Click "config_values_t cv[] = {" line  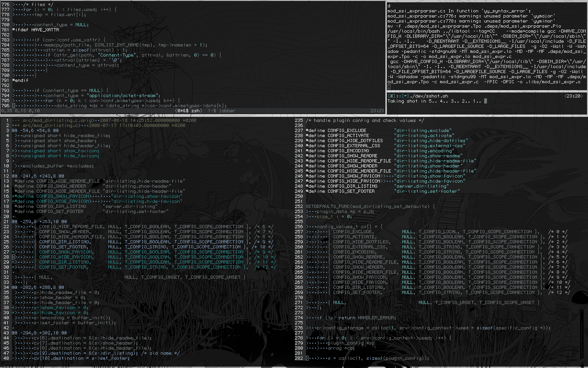(x=350, y=227)
